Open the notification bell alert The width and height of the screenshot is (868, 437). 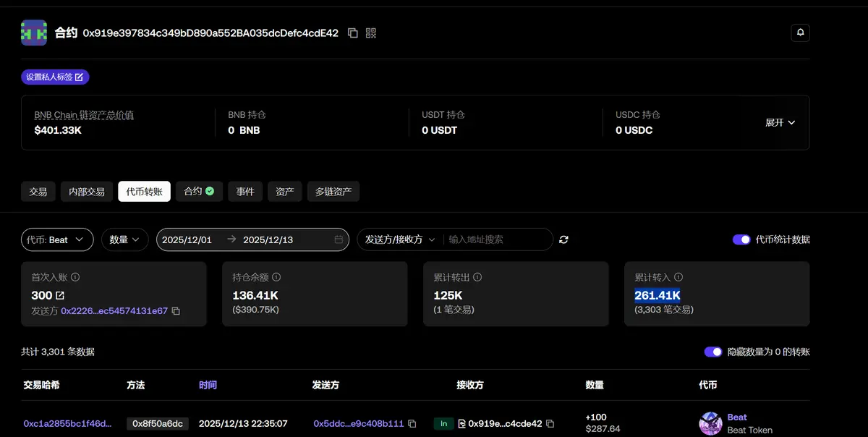click(x=800, y=33)
